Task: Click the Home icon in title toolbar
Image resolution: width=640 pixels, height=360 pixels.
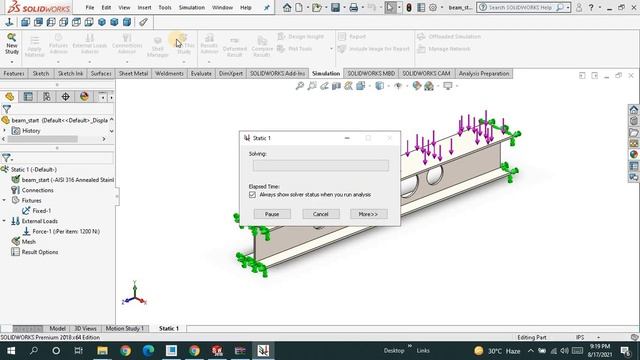Action: tap(287, 7)
